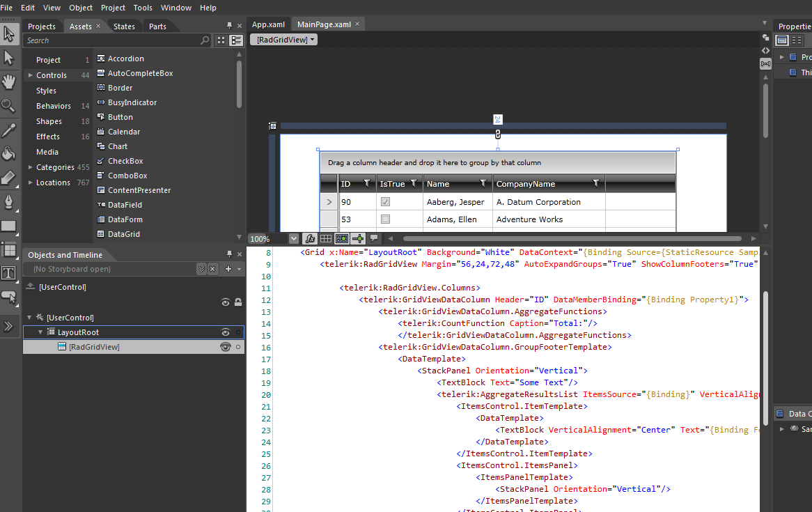Activate the Pan hand tool

coord(9,82)
